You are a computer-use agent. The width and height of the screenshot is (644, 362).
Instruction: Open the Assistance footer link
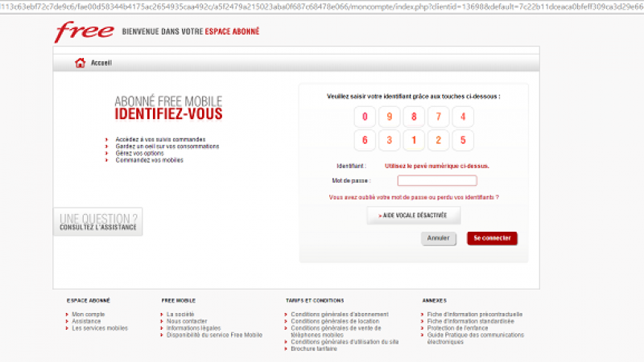(x=86, y=321)
